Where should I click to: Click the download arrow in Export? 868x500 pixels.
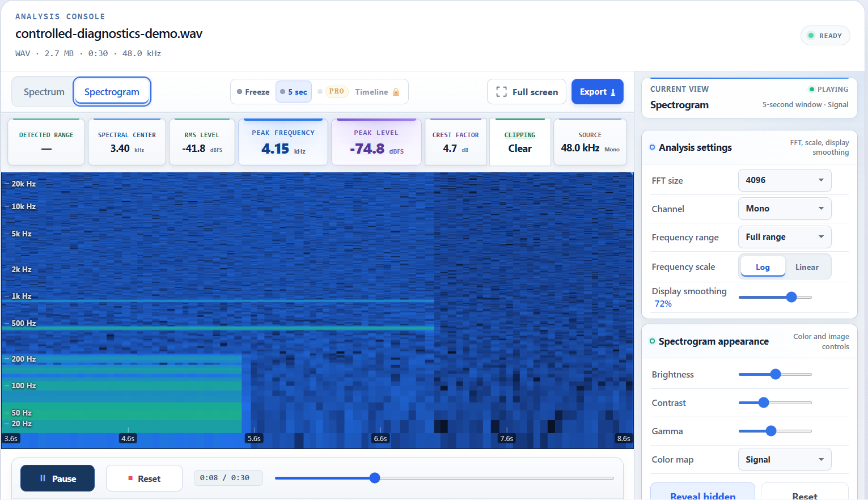pos(613,92)
